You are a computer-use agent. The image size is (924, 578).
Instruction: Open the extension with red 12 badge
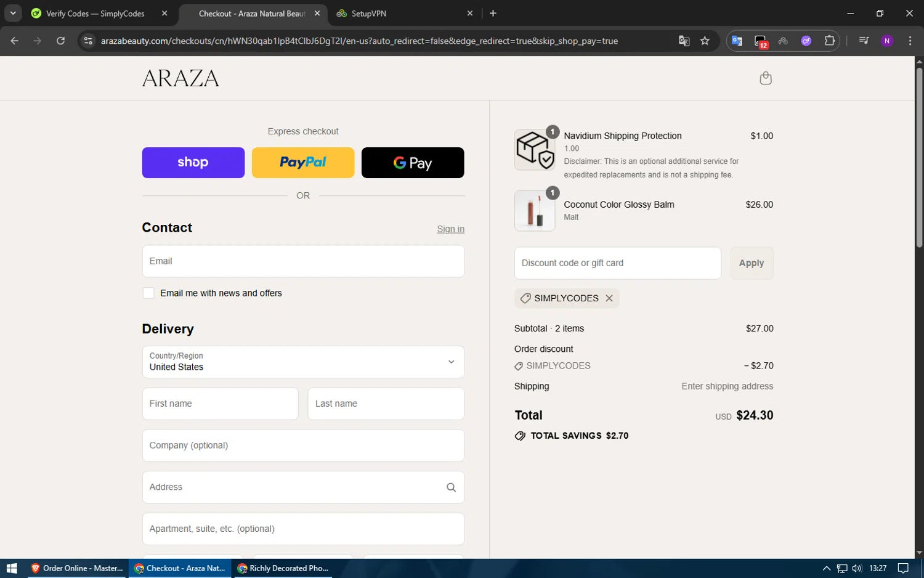[761, 41]
